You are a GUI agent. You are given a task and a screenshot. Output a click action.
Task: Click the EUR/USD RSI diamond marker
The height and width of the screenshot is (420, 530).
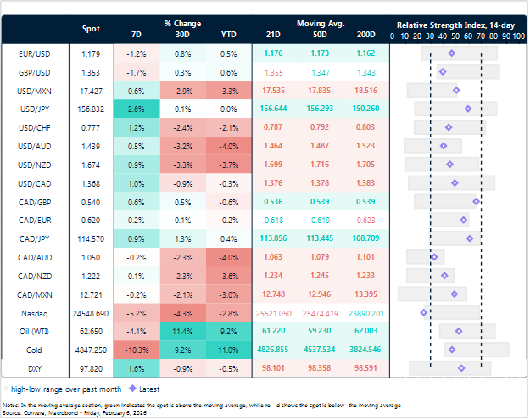[452, 53]
